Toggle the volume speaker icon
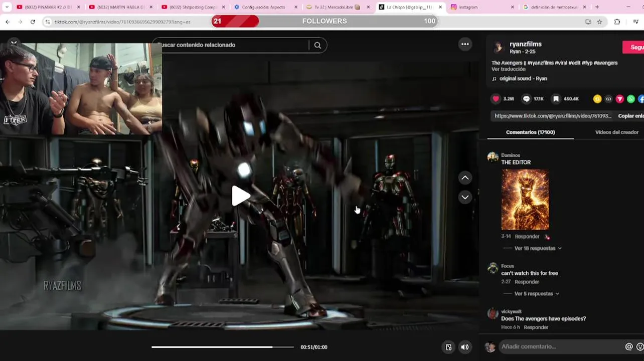 click(465, 347)
